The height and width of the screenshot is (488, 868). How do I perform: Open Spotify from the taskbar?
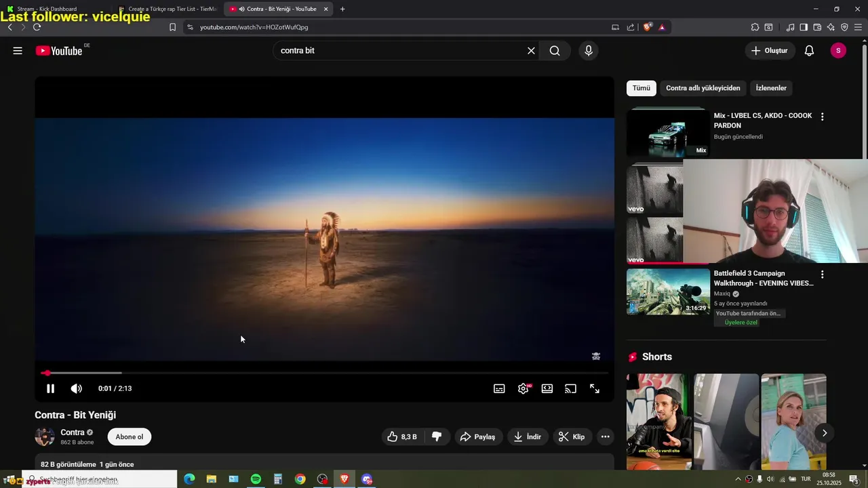256,479
